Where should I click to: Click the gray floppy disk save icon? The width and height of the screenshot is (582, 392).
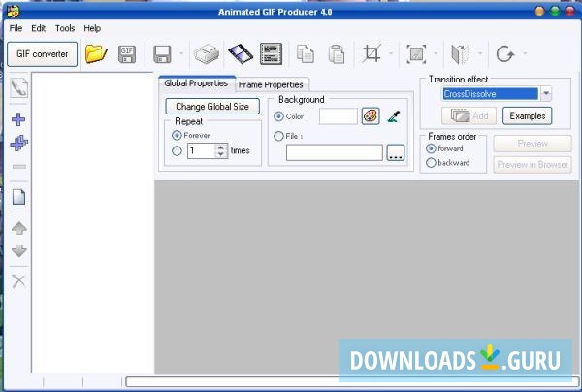coord(162,54)
